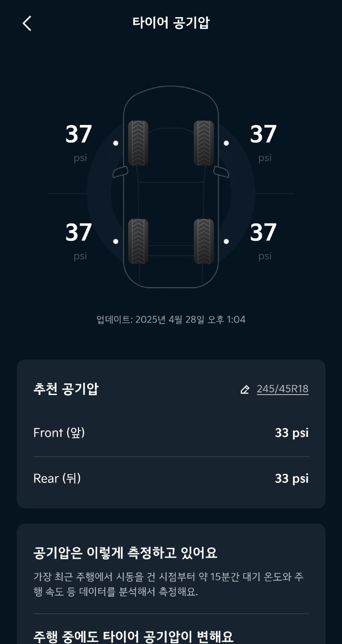Image resolution: width=342 pixels, height=644 pixels.
Task: Tap the 주행 중에도 타이어 공기압이 변해요 heading
Action: [x=133, y=636]
